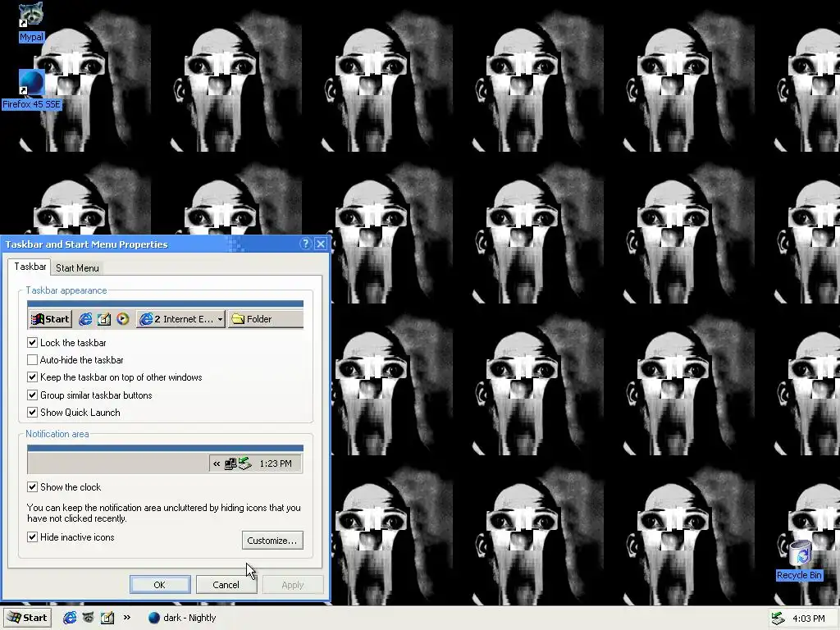The height and width of the screenshot is (630, 840).
Task: Confirm with the OK button
Action: click(160, 584)
